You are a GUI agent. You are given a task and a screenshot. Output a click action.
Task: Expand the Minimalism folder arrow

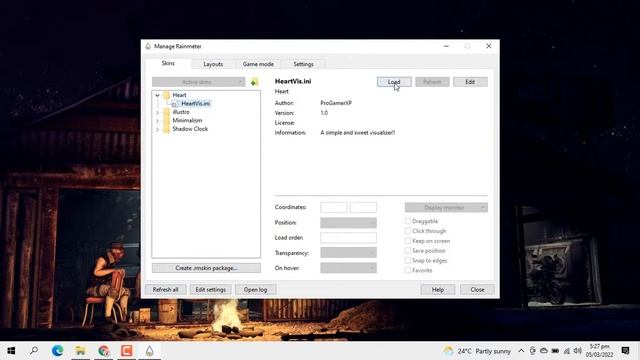click(x=157, y=120)
